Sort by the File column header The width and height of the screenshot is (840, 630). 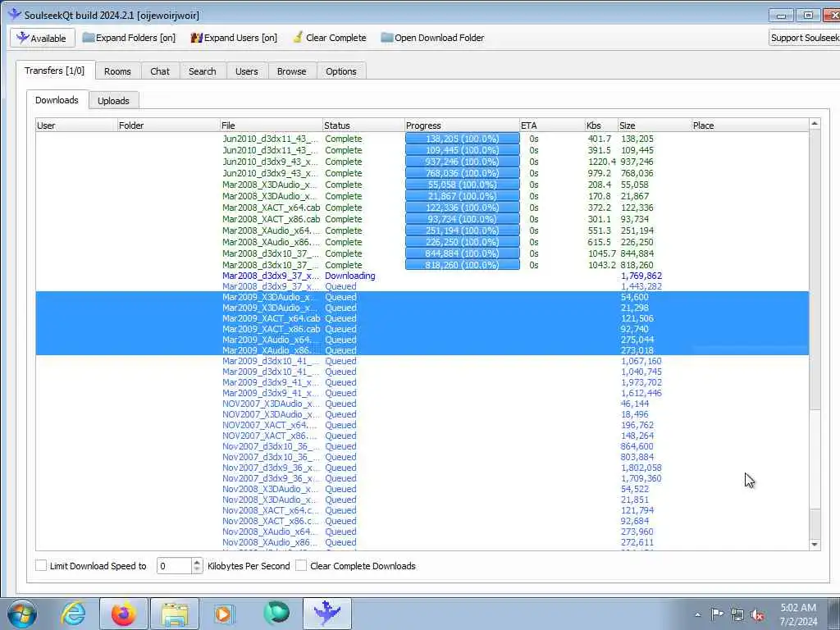[x=271, y=126]
